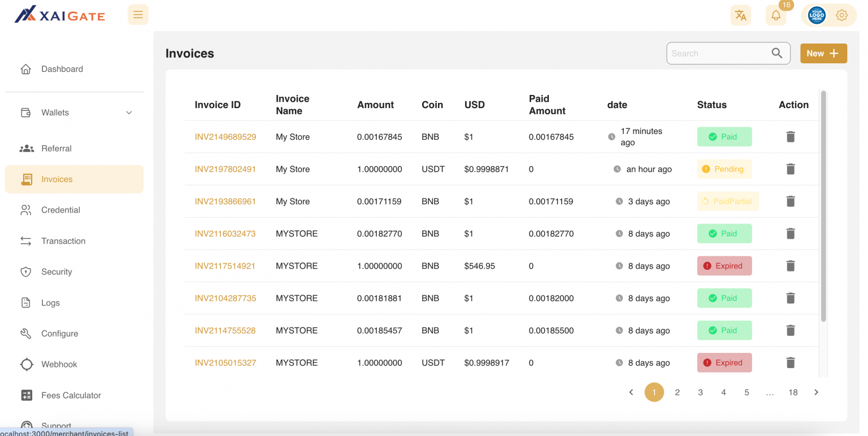This screenshot has width=868, height=436.
Task: Click the settings gear icon at top right
Action: 841,15
